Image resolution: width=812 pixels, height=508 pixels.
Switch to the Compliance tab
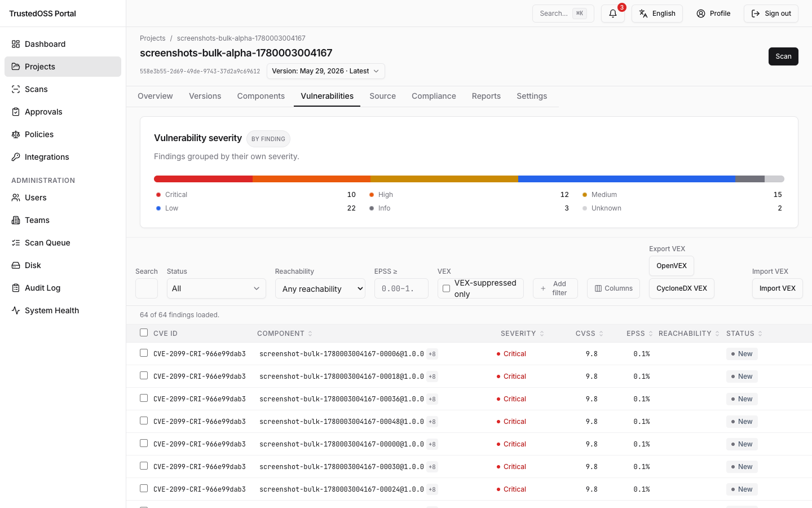(x=434, y=96)
